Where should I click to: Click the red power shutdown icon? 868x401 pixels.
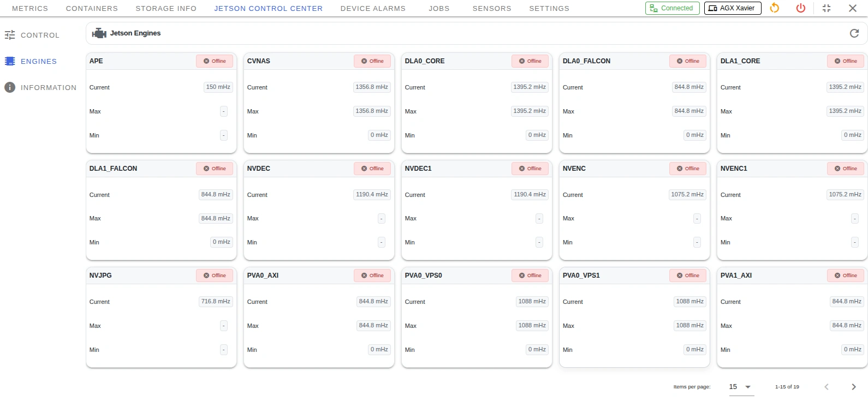click(x=800, y=8)
